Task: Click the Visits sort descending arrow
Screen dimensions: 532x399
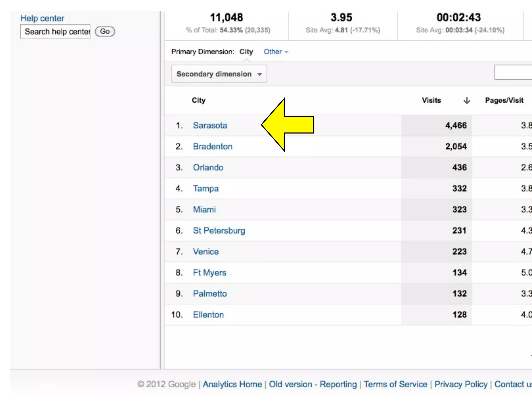Action: [x=467, y=100]
